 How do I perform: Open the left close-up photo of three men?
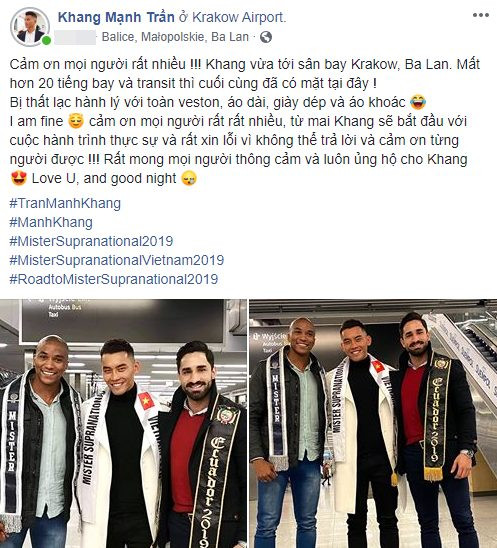click(x=123, y=424)
